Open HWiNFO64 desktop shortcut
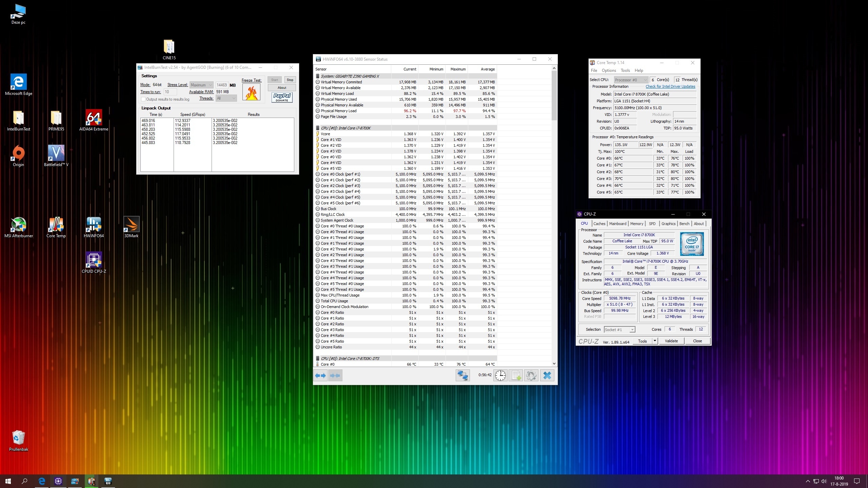 click(x=94, y=227)
